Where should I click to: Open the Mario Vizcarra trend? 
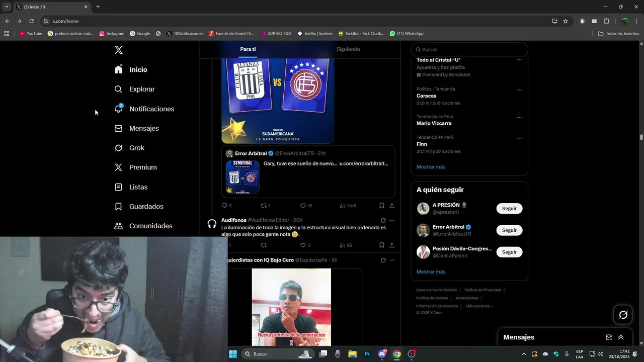click(434, 123)
